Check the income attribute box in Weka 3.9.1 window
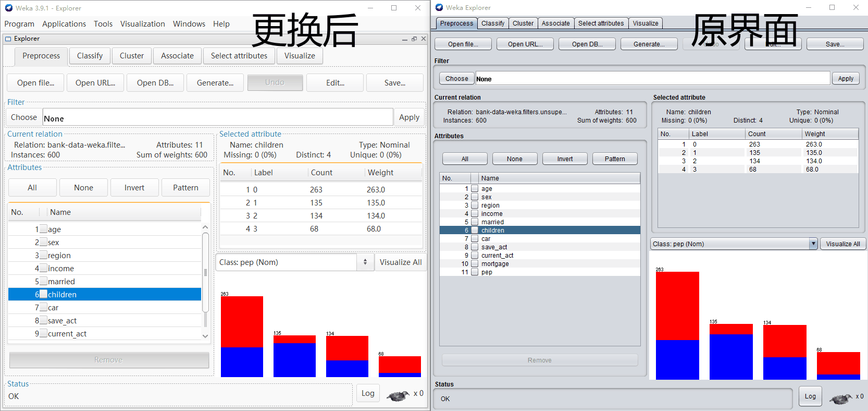The image size is (868, 411). point(44,268)
